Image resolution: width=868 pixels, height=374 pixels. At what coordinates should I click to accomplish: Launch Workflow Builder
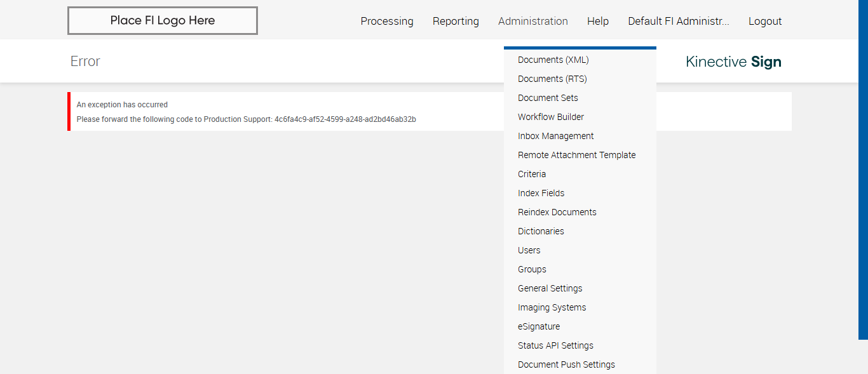[550, 117]
